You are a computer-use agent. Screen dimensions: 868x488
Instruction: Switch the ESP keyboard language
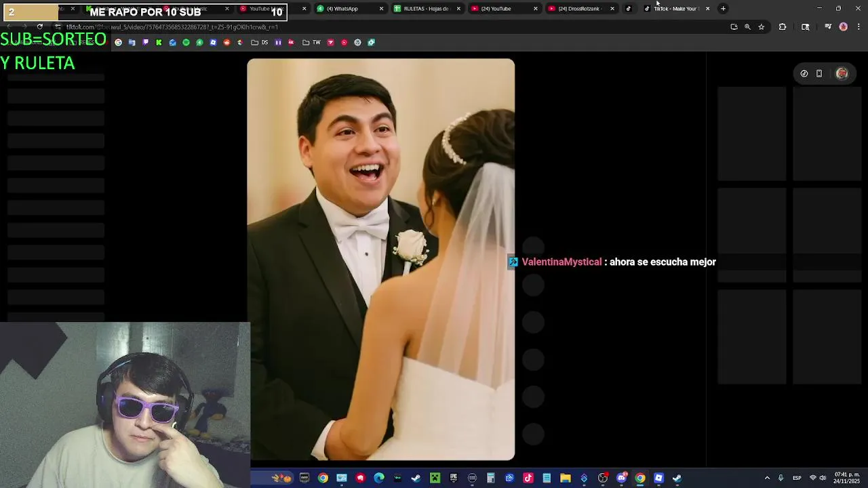(x=797, y=478)
